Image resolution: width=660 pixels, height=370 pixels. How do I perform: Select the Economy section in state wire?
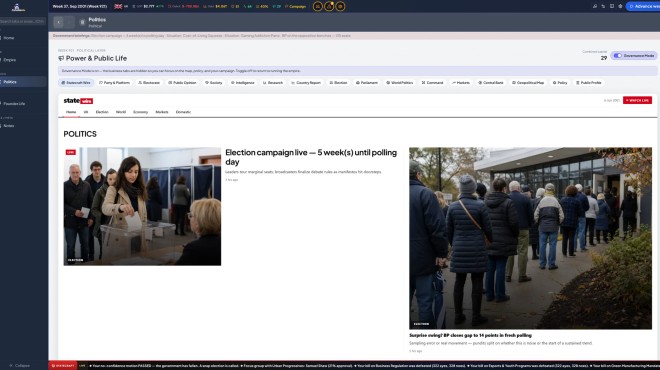click(141, 112)
